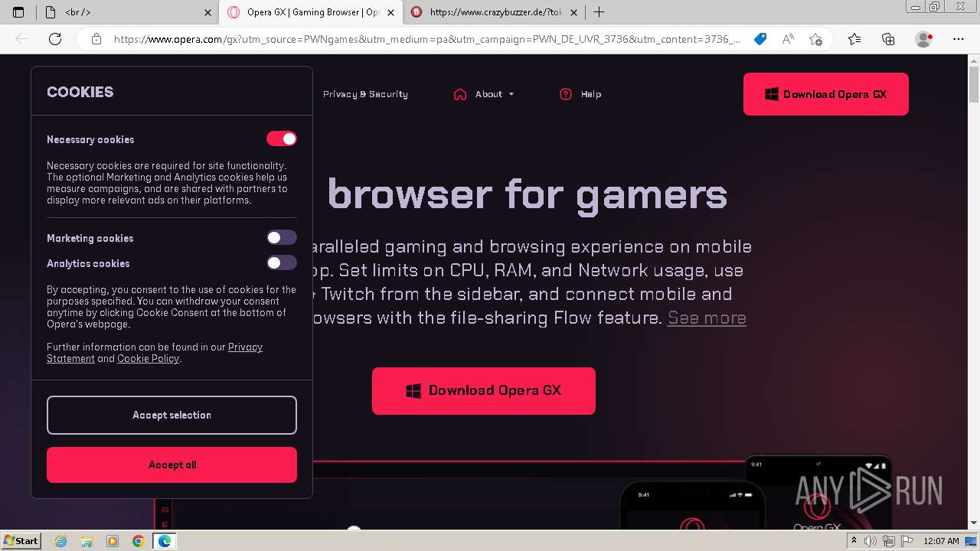Add this page to favorites
Viewport: 980px width, 551px height.
tap(815, 39)
